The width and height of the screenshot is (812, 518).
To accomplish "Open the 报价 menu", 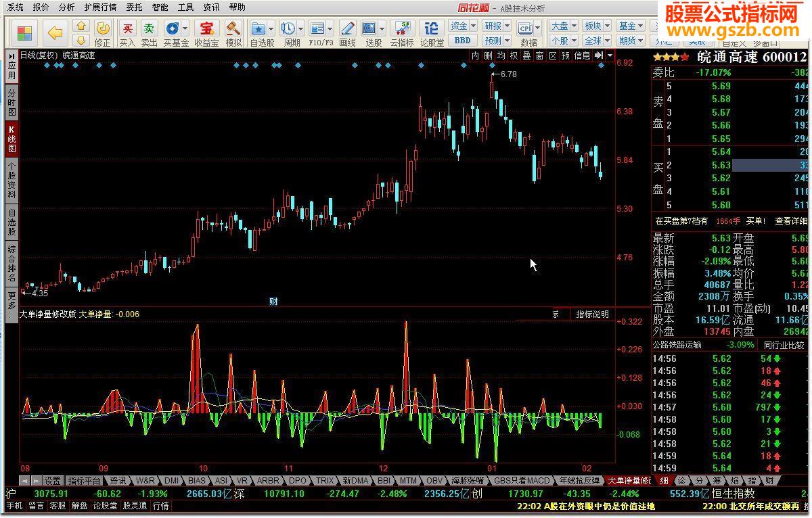I will (41, 7).
